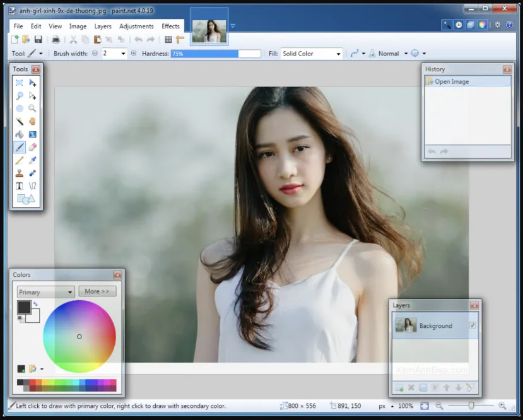Screen dimensions: 523x420
Task: Open the Fill style dropdown
Action: coord(312,54)
